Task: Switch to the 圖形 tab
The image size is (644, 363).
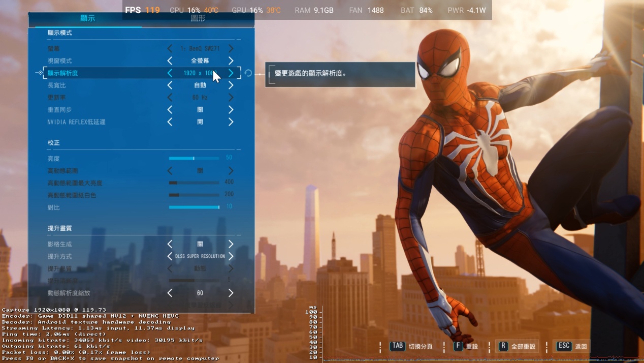Action: (x=198, y=18)
